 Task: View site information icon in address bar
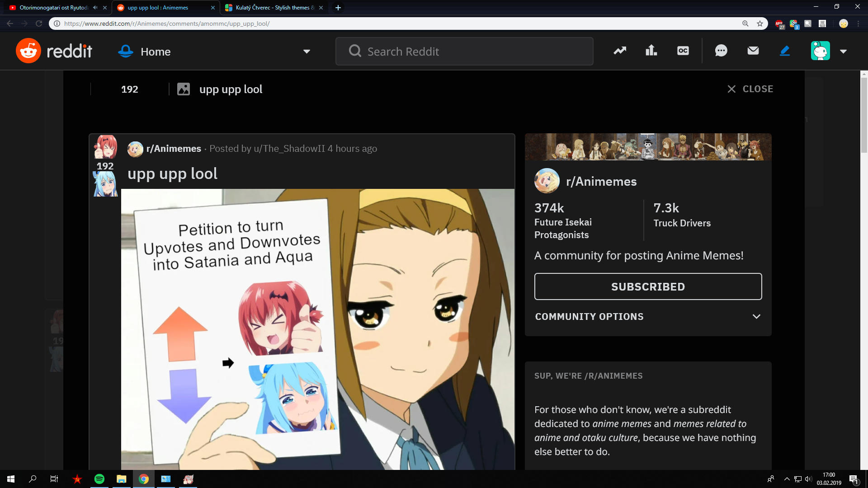pyautogui.click(x=57, y=23)
